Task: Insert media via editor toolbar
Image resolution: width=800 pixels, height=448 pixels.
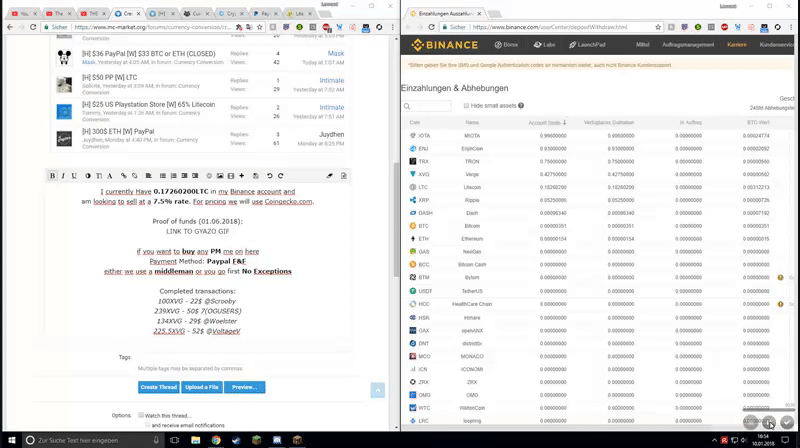Action: click(231, 176)
